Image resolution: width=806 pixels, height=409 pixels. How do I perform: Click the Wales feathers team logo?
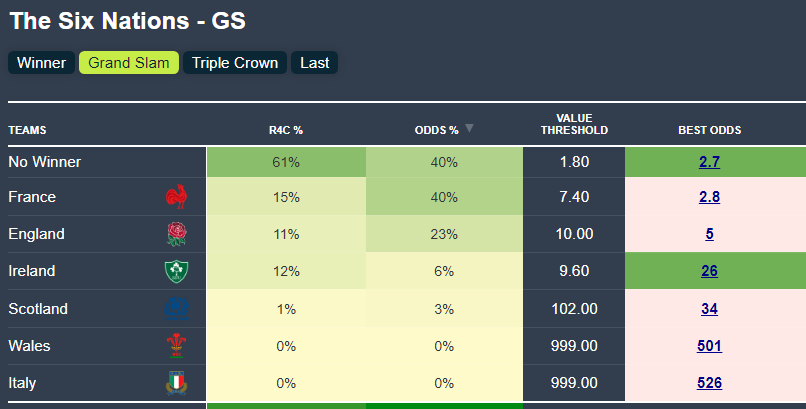(x=176, y=346)
